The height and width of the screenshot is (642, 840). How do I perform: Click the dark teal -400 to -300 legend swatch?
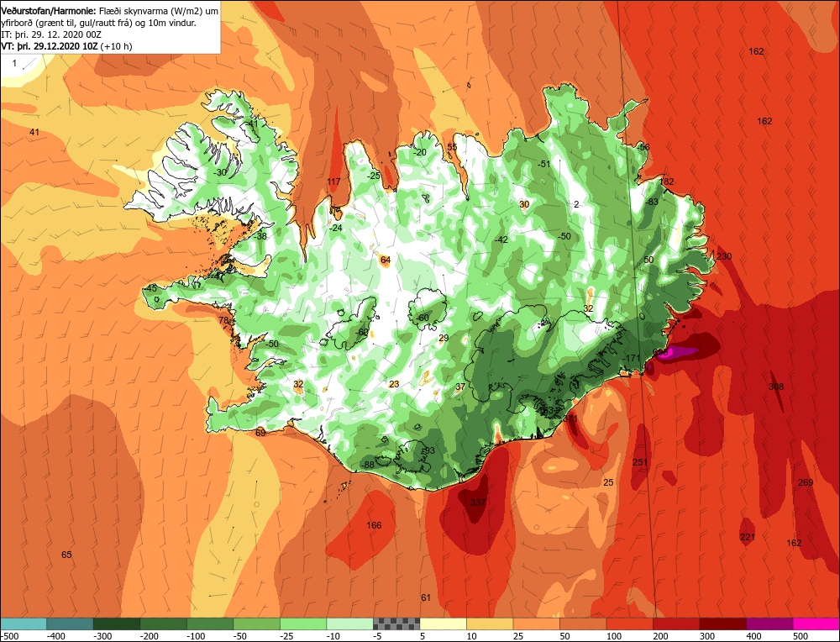coord(71,624)
